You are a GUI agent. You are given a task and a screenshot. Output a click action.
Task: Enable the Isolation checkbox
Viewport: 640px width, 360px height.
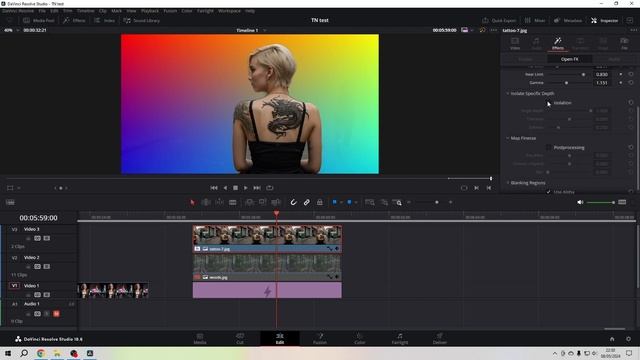coord(549,103)
